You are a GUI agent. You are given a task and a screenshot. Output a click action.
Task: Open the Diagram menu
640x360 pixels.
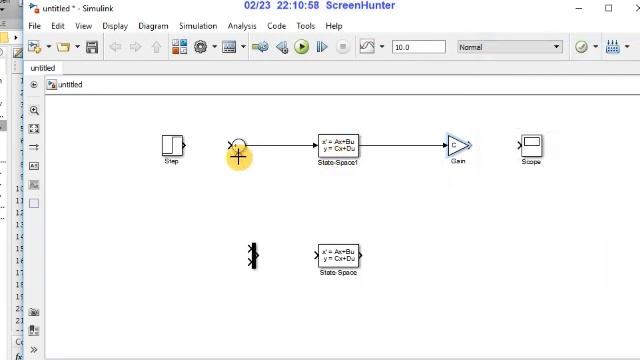point(153,26)
